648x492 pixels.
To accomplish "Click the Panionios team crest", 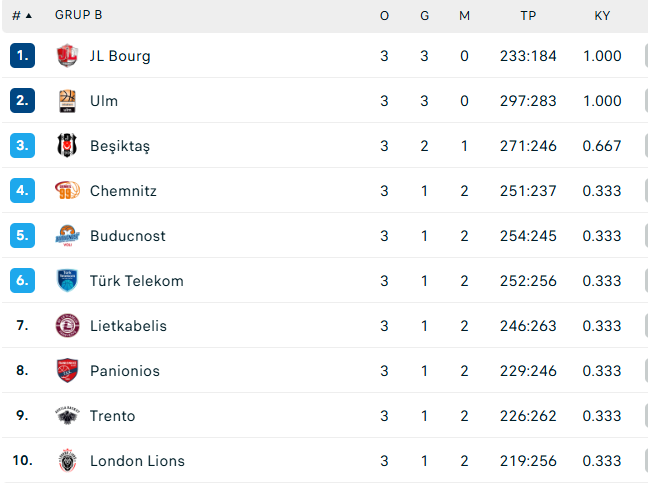I will pos(67,371).
